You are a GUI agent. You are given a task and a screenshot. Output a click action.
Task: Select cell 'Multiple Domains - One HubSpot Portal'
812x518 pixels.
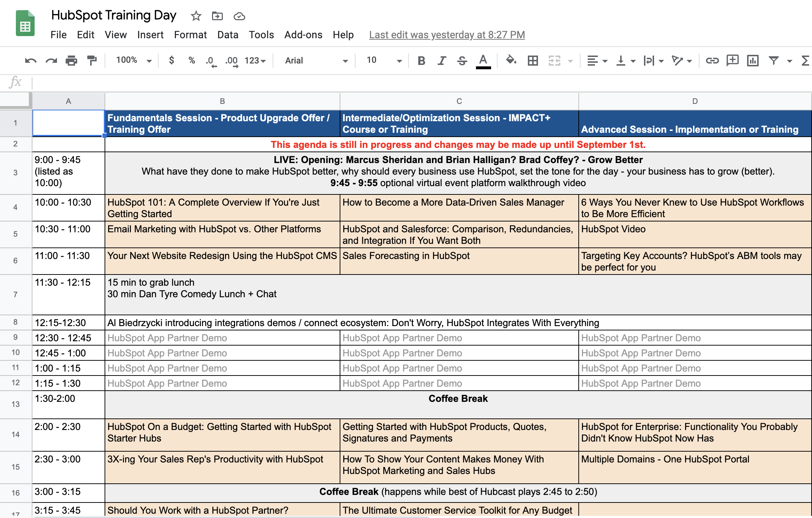coord(695,467)
